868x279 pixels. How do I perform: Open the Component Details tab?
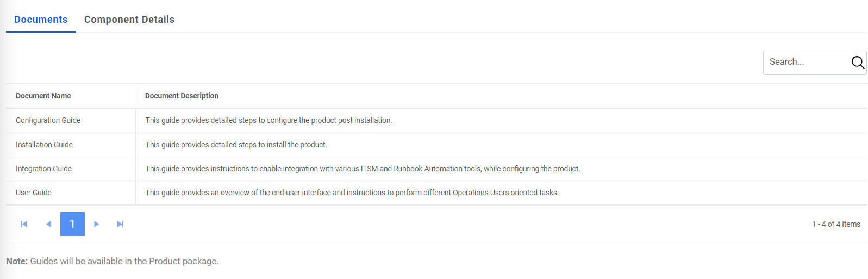pyautogui.click(x=129, y=20)
